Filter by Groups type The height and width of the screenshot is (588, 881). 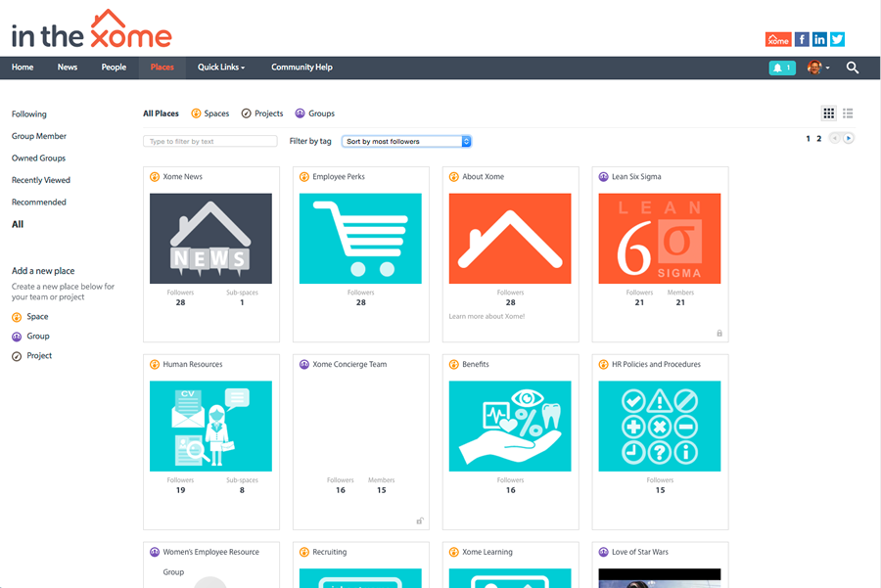coord(314,113)
